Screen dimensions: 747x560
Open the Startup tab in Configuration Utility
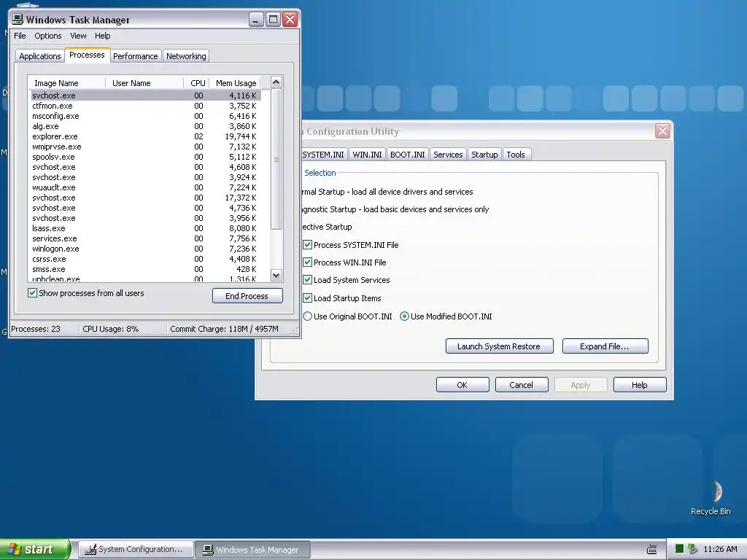point(484,155)
